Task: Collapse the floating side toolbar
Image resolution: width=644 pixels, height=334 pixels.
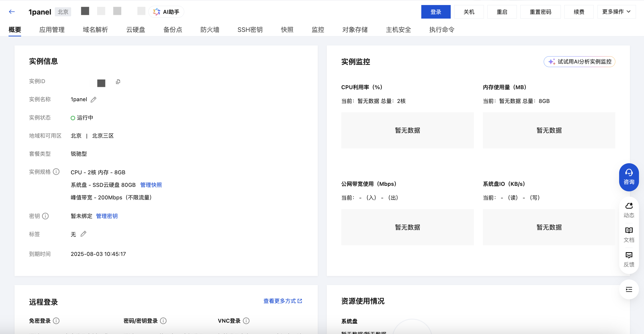Action: 629,290
